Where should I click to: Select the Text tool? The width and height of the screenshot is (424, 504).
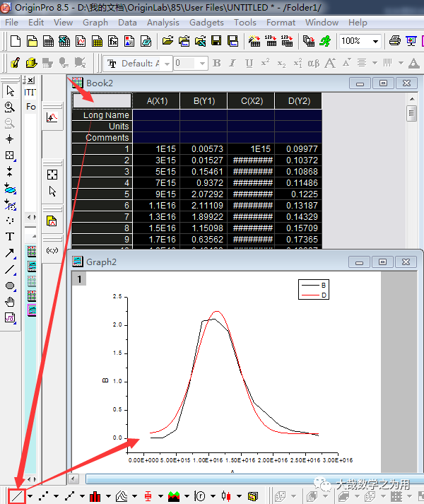pos(10,236)
